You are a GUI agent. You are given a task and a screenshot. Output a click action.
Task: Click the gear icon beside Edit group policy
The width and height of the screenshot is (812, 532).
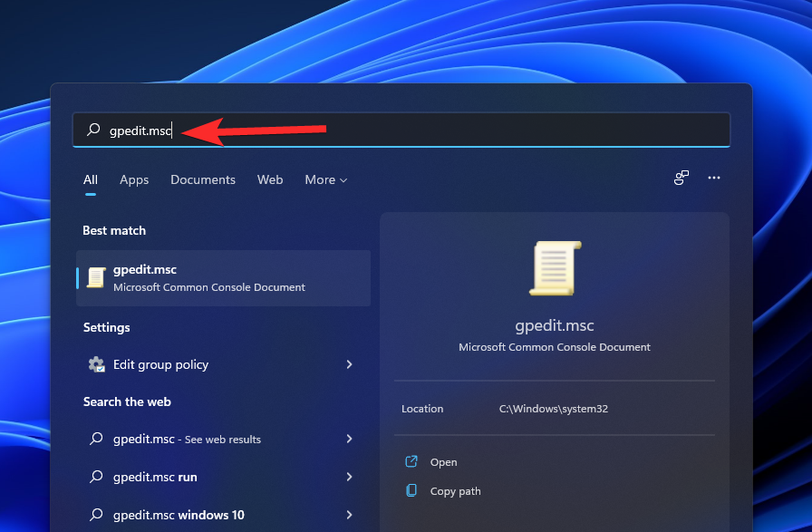(96, 364)
